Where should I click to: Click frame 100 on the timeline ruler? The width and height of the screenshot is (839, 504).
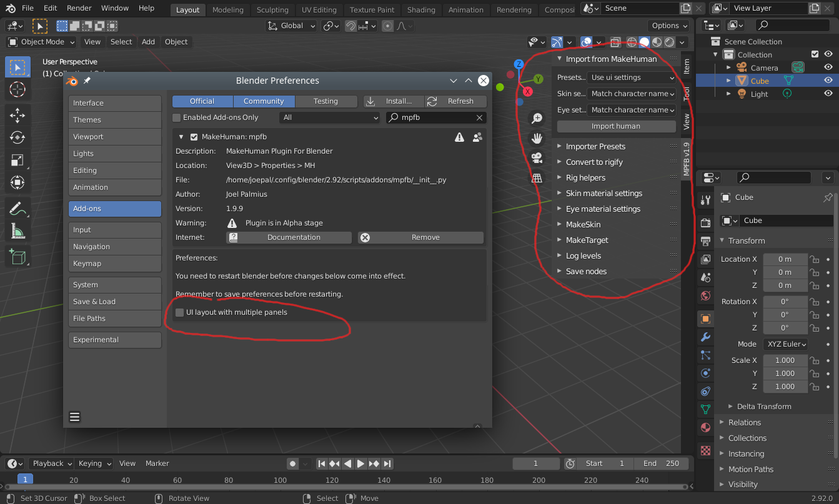click(280, 480)
